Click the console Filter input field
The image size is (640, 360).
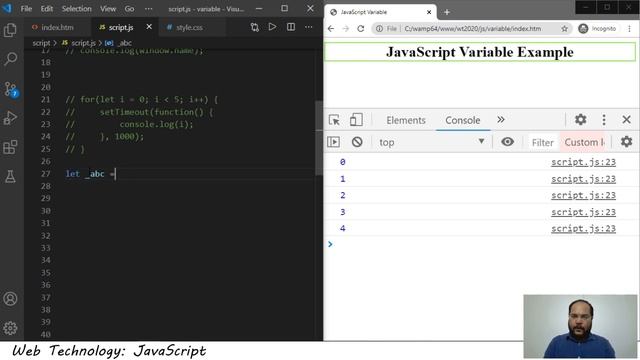[x=542, y=142]
